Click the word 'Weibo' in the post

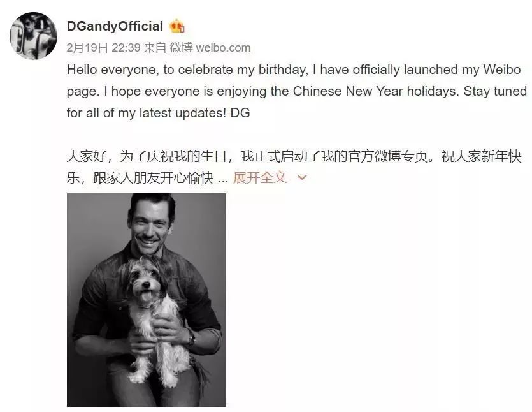coord(502,70)
